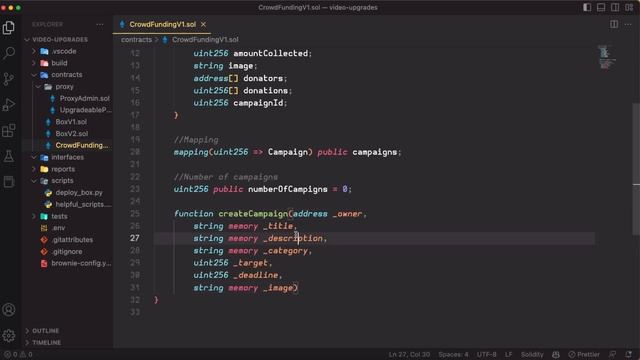Click line number 27 in gutter
This screenshot has height=360, width=640.
[x=135, y=238]
